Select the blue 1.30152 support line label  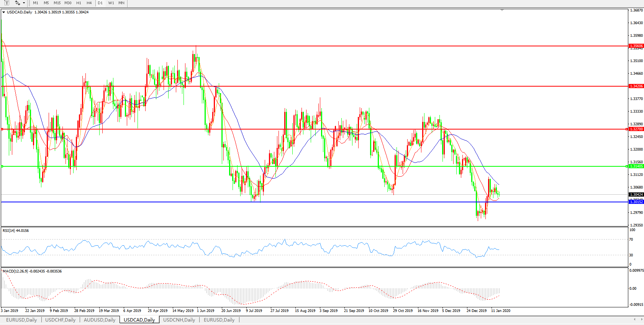(636, 202)
